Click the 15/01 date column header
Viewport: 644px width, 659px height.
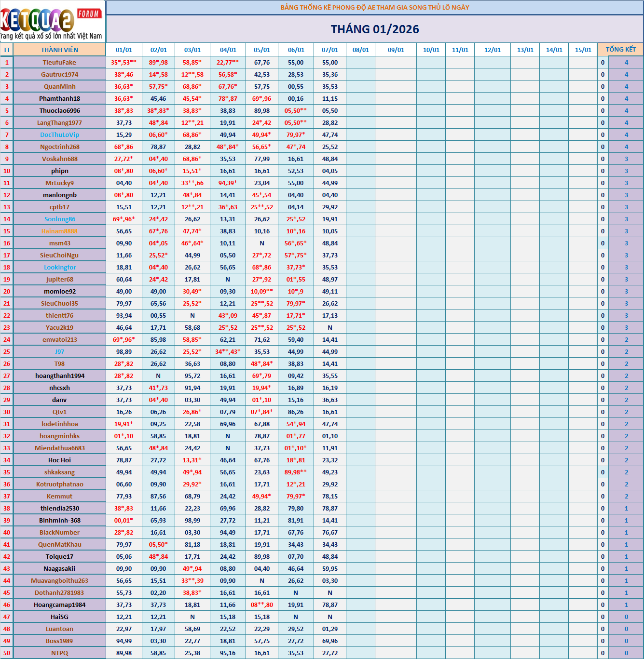(583, 50)
